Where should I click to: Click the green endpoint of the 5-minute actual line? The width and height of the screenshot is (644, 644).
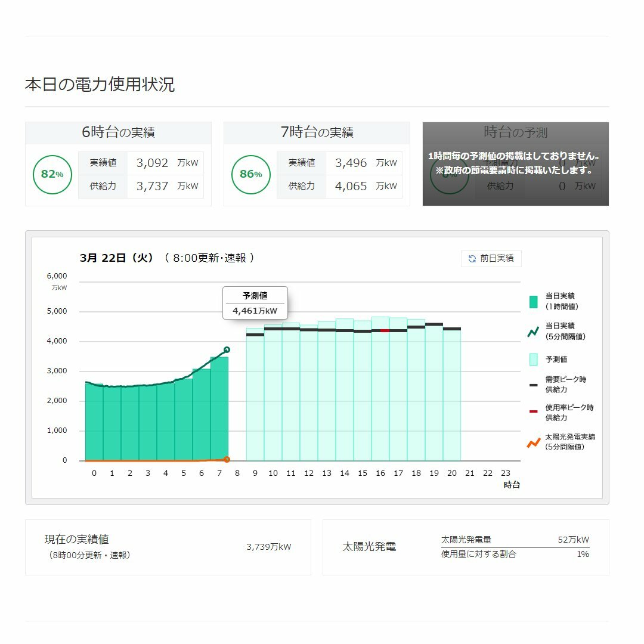pos(227,349)
